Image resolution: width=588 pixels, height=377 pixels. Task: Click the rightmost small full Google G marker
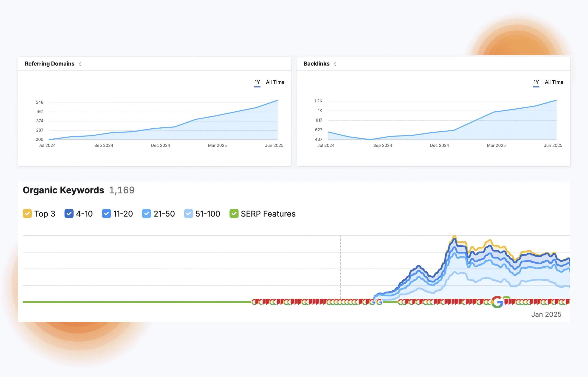[379, 302]
